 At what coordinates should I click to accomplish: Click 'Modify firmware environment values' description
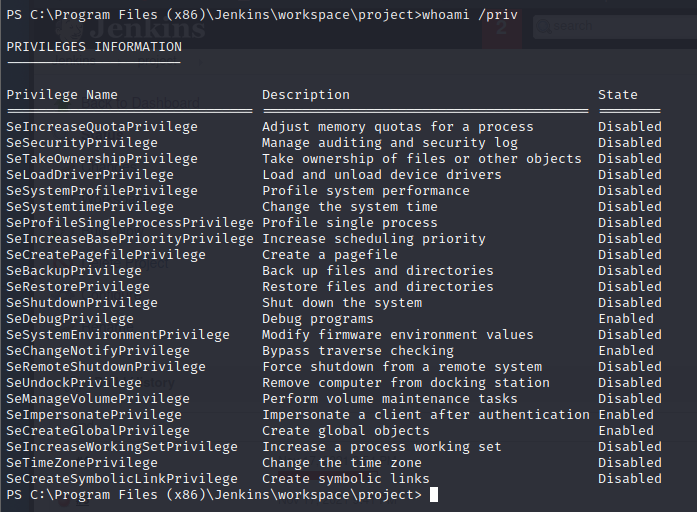(x=398, y=335)
